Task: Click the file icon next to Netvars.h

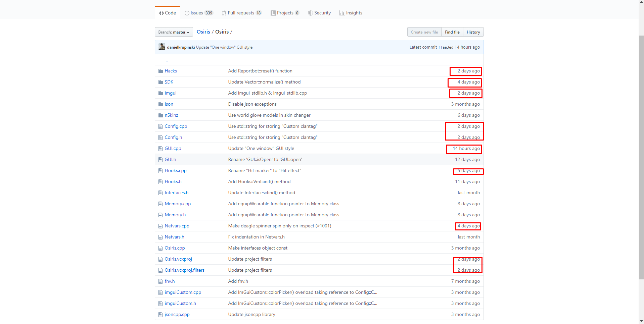Action: pyautogui.click(x=160, y=237)
